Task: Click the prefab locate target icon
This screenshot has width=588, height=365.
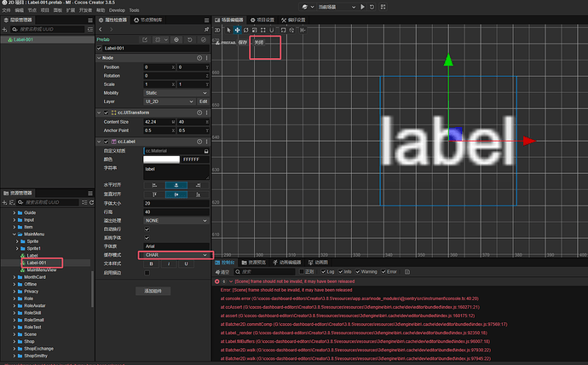Action: pos(176,39)
